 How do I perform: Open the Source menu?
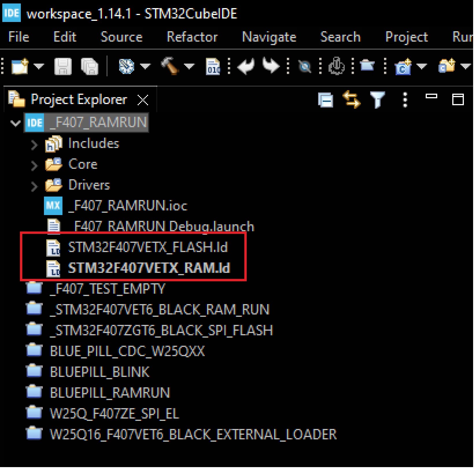(x=121, y=37)
